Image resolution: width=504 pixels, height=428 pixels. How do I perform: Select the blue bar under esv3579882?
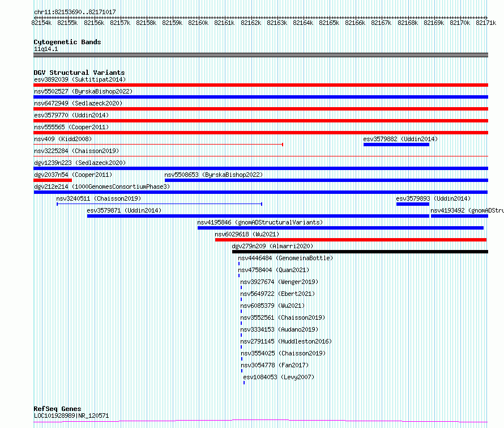point(396,145)
